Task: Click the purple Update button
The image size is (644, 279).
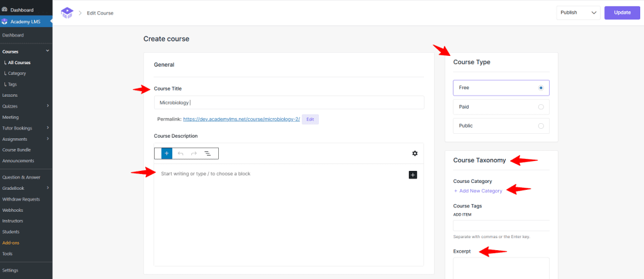Action: click(x=622, y=13)
